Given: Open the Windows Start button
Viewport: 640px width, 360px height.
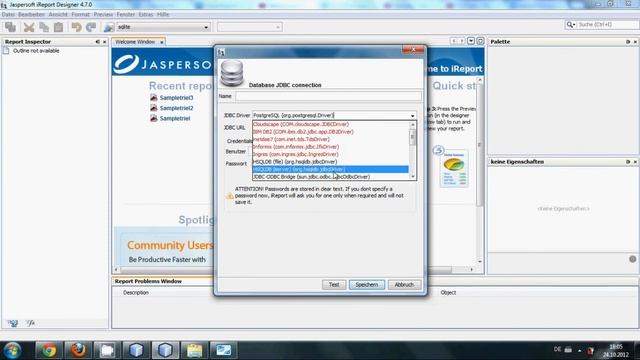Looking at the screenshot, I should 12,350.
